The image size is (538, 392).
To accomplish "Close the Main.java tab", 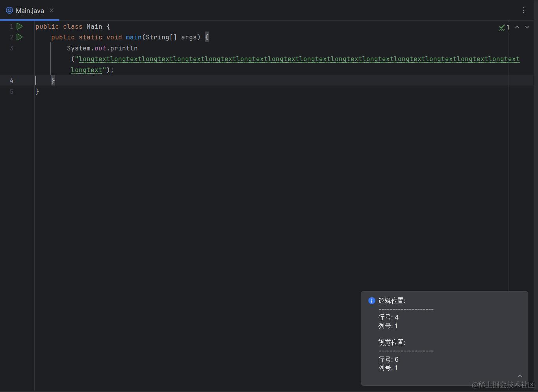I will point(52,10).
